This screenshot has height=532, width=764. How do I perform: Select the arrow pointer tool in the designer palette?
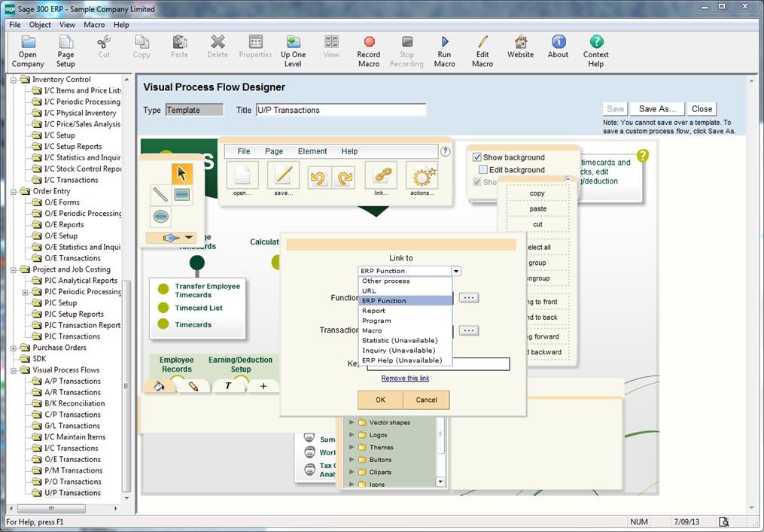pyautogui.click(x=181, y=174)
